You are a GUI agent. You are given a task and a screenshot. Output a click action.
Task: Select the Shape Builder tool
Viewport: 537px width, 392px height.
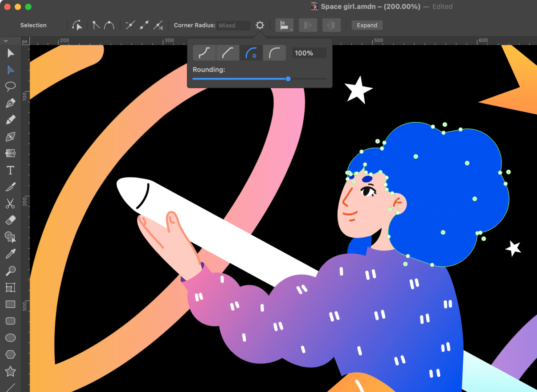click(x=11, y=237)
